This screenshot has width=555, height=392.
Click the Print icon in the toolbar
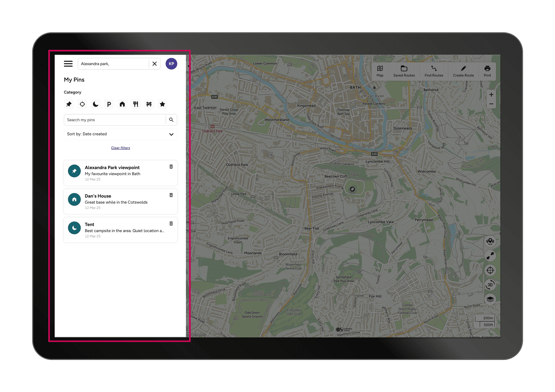pyautogui.click(x=487, y=71)
